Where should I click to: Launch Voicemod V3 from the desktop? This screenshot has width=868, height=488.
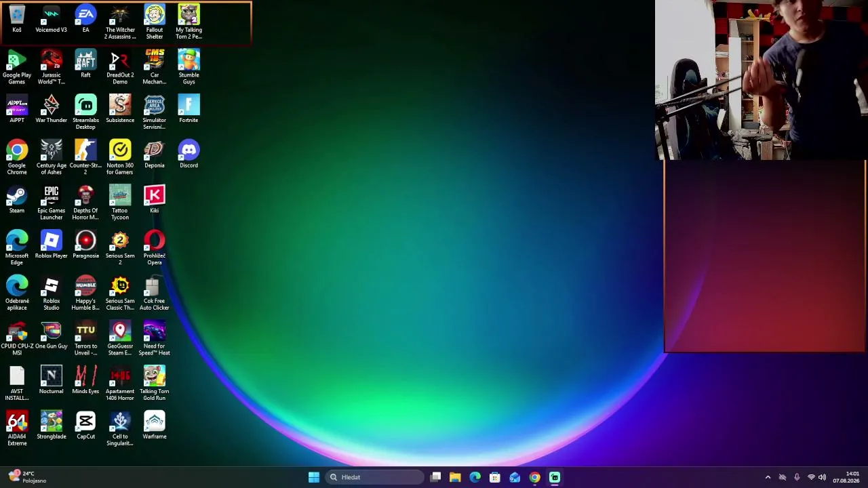click(52, 19)
